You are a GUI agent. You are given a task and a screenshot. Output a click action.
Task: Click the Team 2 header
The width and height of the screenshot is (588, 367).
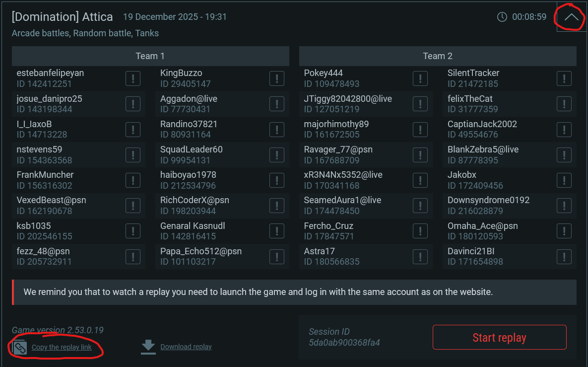coord(438,56)
